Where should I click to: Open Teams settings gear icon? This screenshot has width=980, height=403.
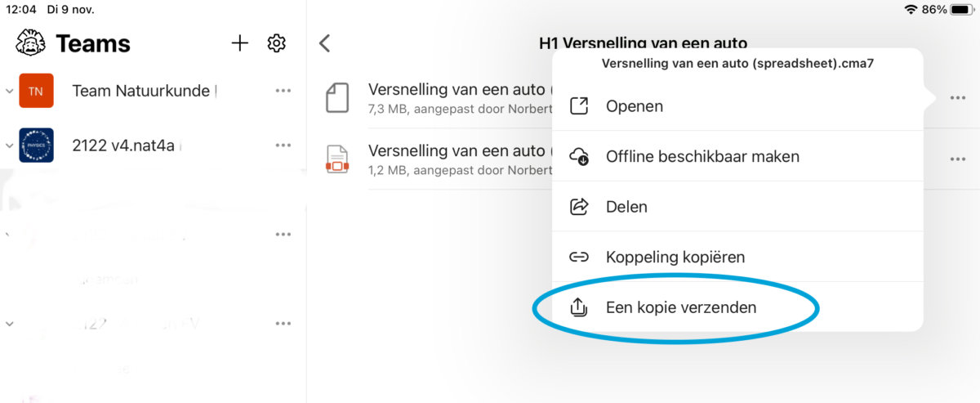[277, 43]
